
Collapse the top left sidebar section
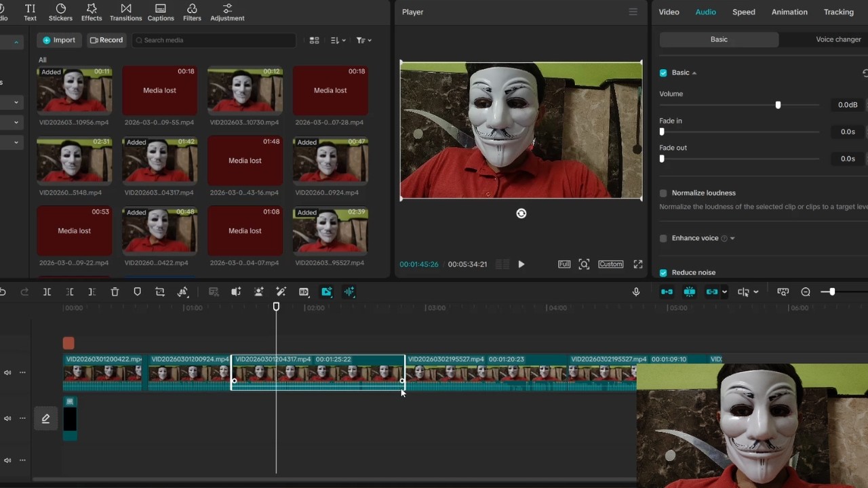(16, 42)
